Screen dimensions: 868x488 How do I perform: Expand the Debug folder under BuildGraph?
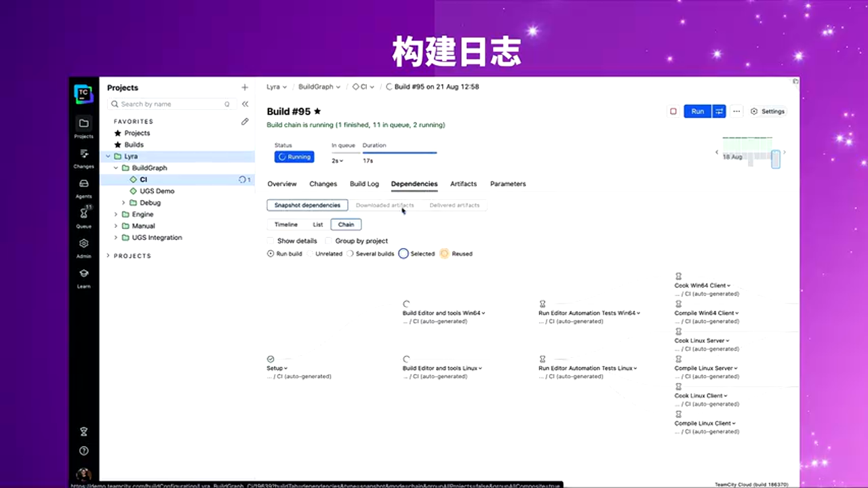[x=123, y=203]
